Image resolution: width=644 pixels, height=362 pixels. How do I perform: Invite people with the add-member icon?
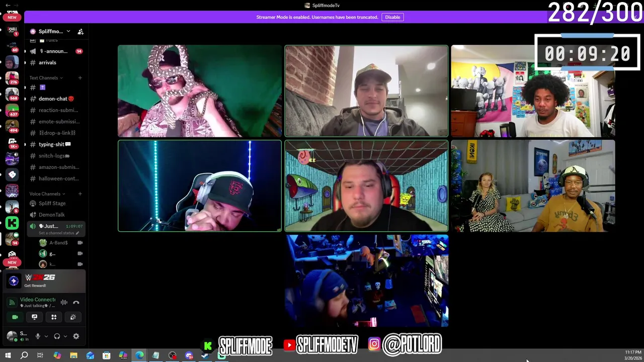80,31
